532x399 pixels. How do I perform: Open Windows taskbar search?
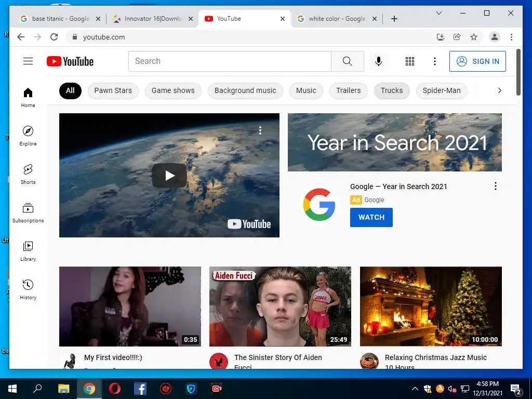pyautogui.click(x=37, y=389)
